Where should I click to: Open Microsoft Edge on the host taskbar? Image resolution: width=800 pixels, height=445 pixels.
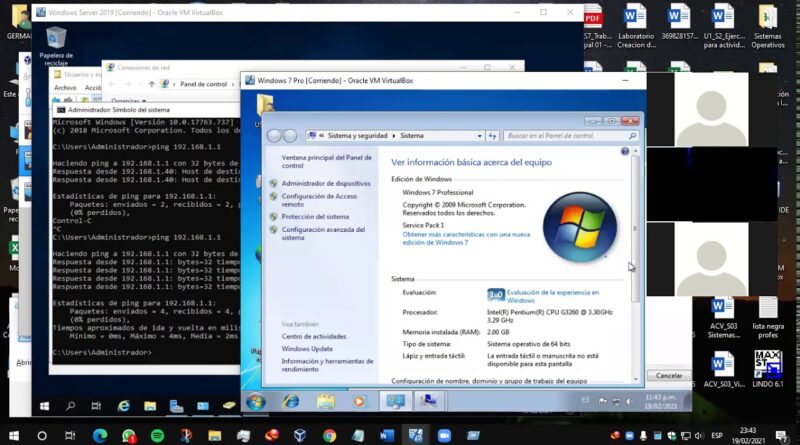tap(100, 436)
